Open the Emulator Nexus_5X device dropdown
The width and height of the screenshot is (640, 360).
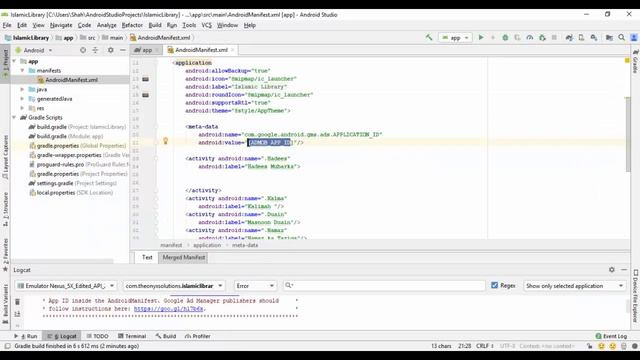(x=66, y=286)
